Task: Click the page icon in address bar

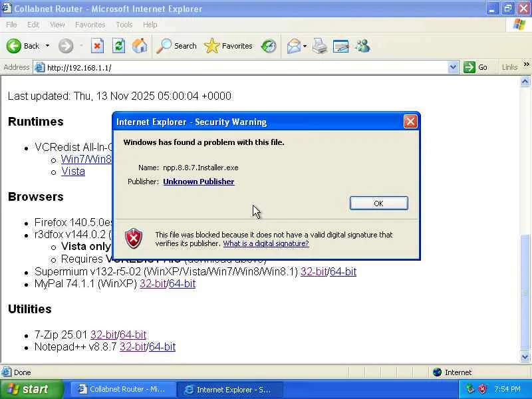Action: (x=40, y=68)
